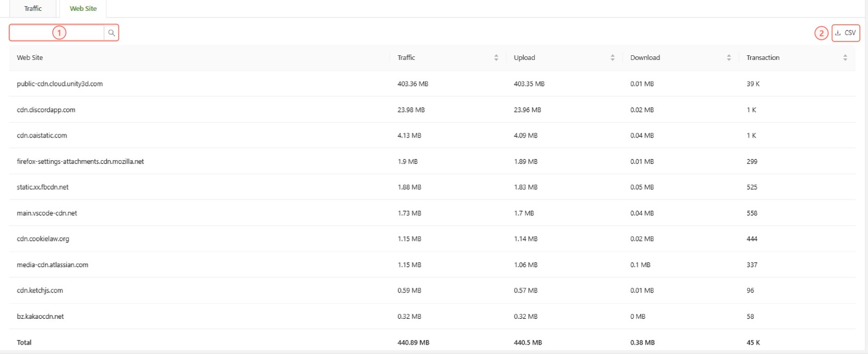868x354 pixels.
Task: Click the CSV download button
Action: pyautogui.click(x=845, y=33)
